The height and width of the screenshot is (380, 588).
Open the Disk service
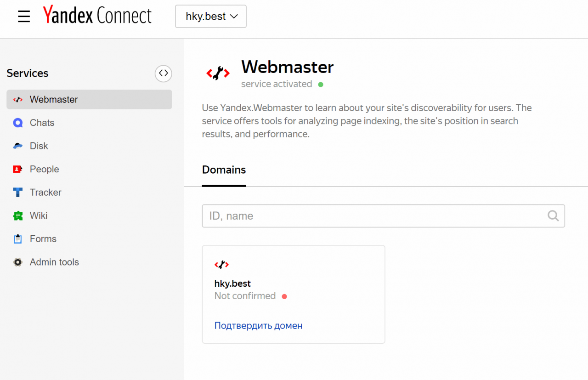[x=39, y=146]
